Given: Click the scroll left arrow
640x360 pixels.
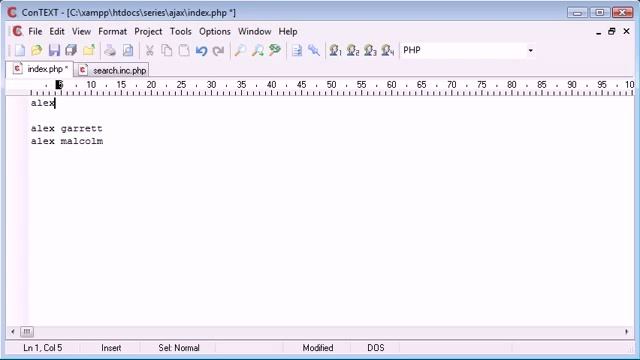Looking at the screenshot, I should coord(13,332).
